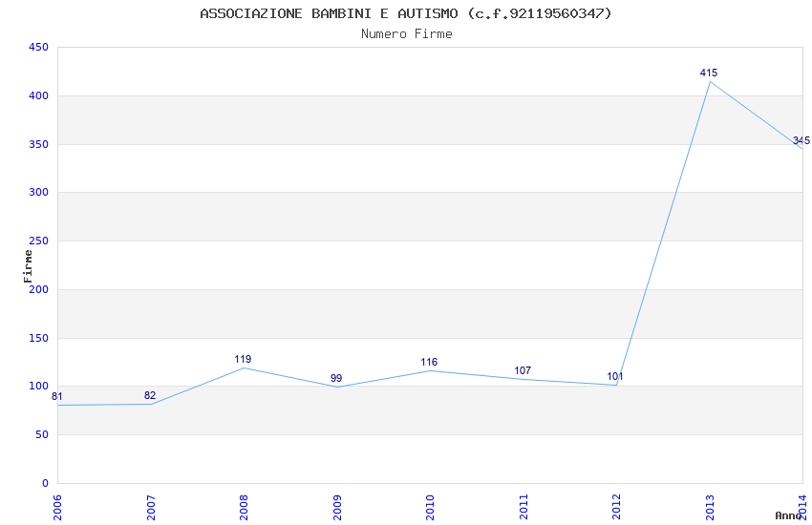
Task: Click the data label 415 for 2013
Action: coord(709,73)
